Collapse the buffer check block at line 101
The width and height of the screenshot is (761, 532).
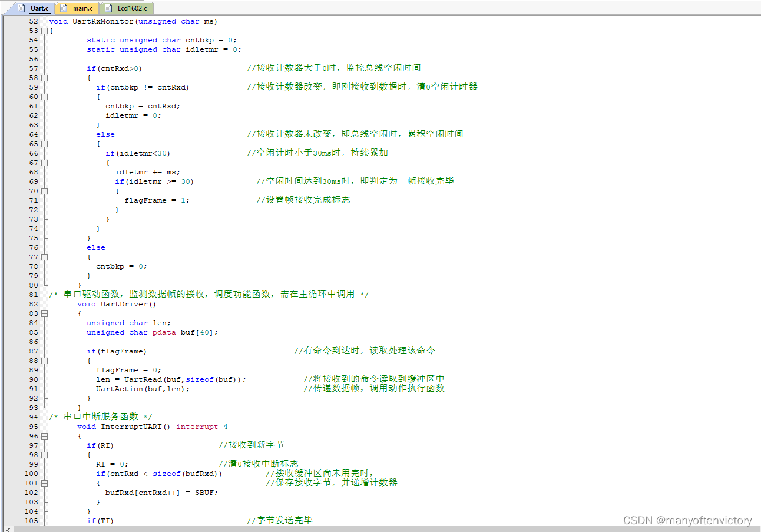[44, 483]
